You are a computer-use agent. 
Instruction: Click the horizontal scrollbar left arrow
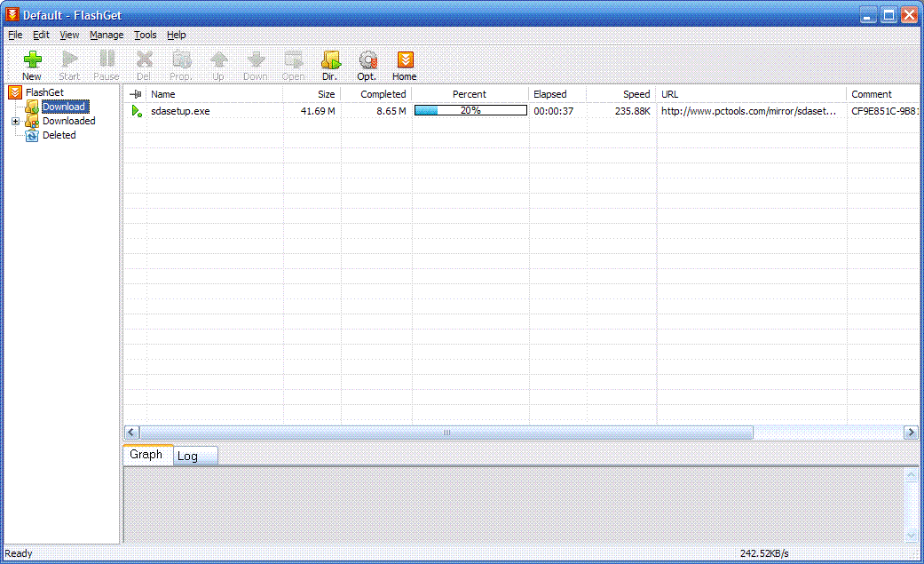pos(132,433)
